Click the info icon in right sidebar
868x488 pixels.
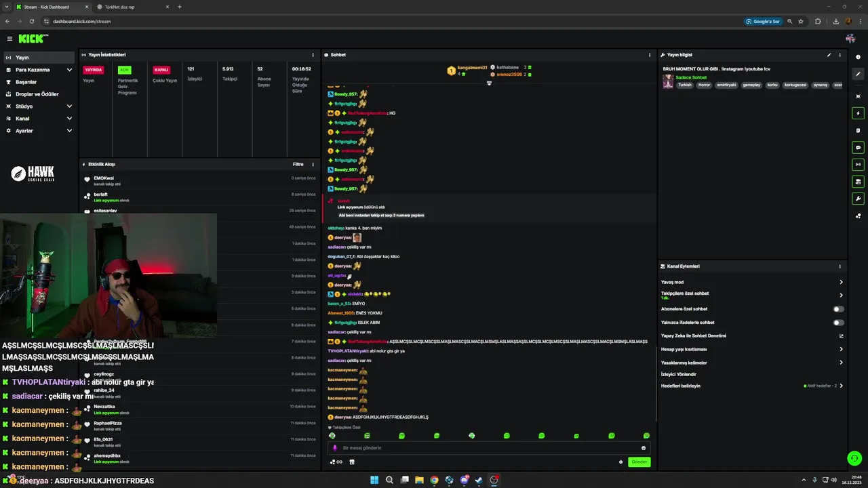point(858,57)
